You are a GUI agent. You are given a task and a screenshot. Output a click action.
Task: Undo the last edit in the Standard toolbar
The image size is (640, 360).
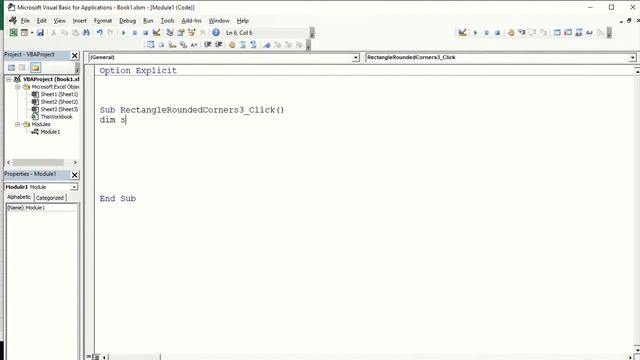tap(99, 33)
